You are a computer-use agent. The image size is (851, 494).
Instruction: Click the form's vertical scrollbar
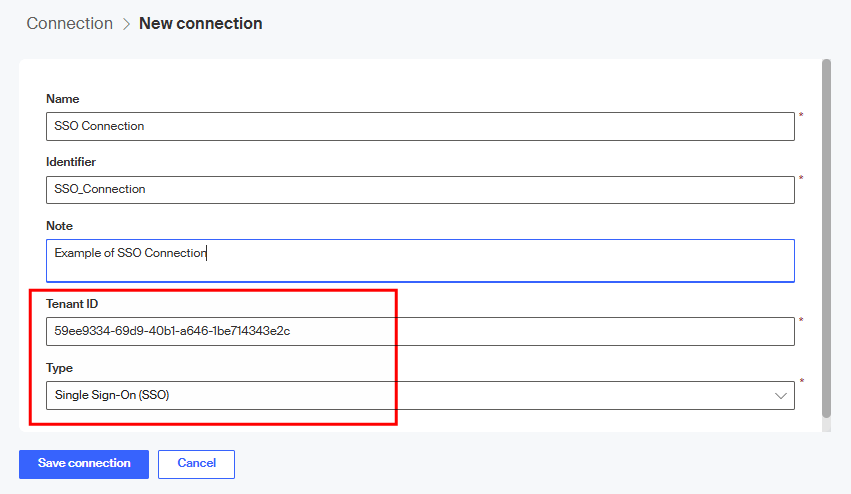point(826,240)
